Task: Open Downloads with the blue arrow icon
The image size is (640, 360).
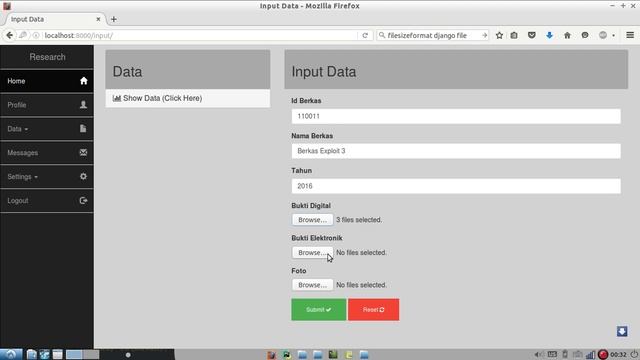Action: click(549, 36)
